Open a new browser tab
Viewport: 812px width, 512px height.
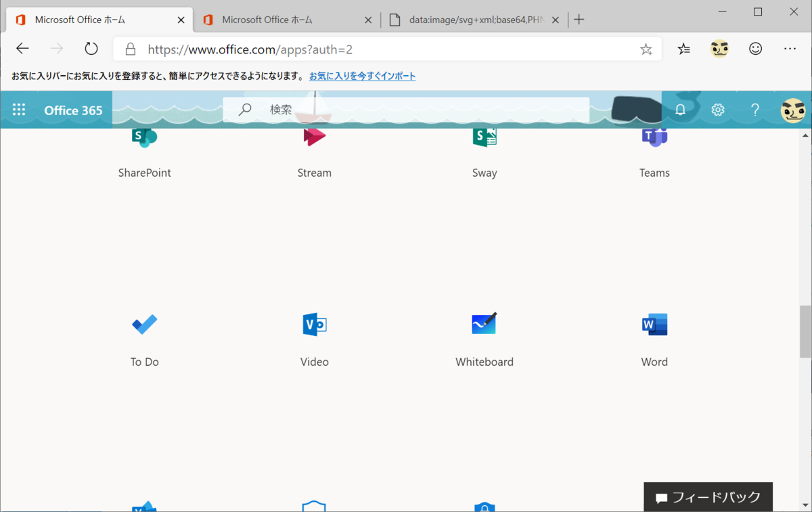coord(579,20)
